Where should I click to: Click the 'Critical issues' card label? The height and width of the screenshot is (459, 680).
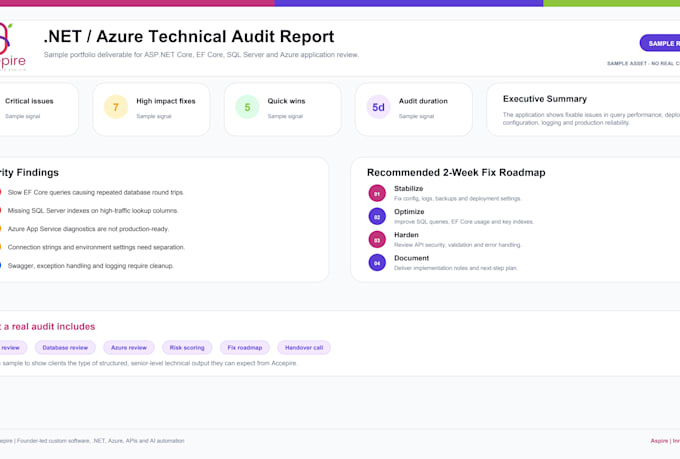29,101
